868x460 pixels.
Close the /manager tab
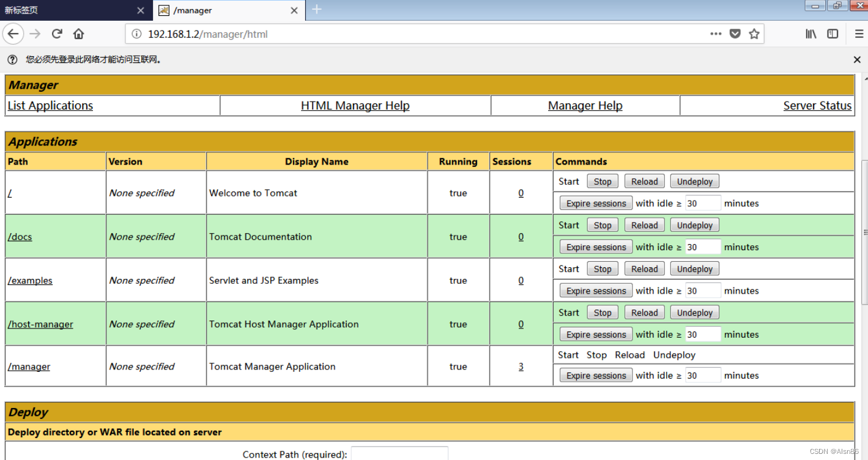[294, 10]
